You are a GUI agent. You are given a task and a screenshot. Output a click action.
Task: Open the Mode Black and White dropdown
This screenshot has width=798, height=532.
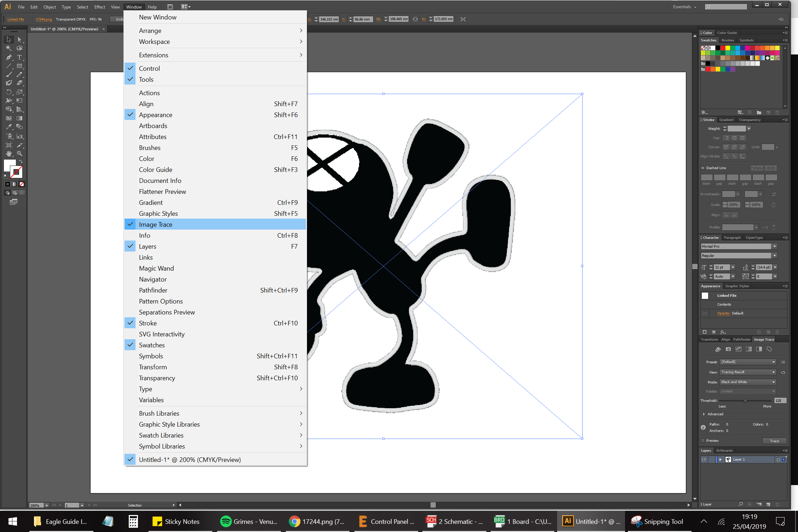pos(748,382)
